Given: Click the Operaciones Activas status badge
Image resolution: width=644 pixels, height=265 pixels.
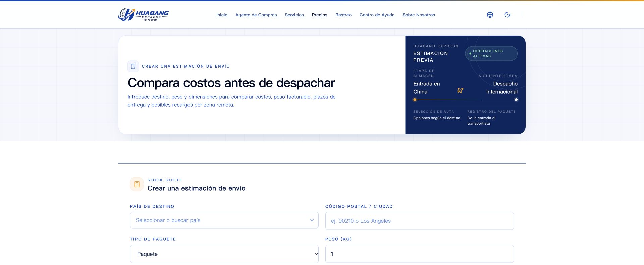Looking at the screenshot, I should [x=491, y=54].
